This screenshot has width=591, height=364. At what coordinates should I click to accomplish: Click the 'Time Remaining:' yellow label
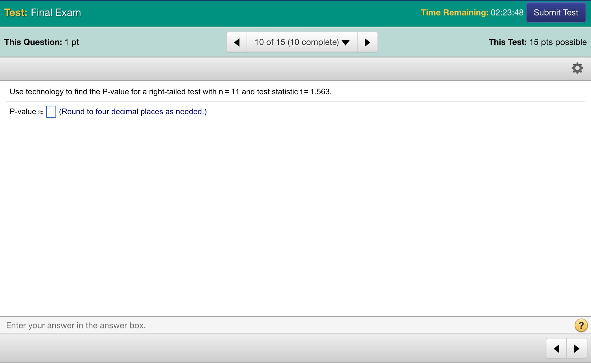pos(454,13)
